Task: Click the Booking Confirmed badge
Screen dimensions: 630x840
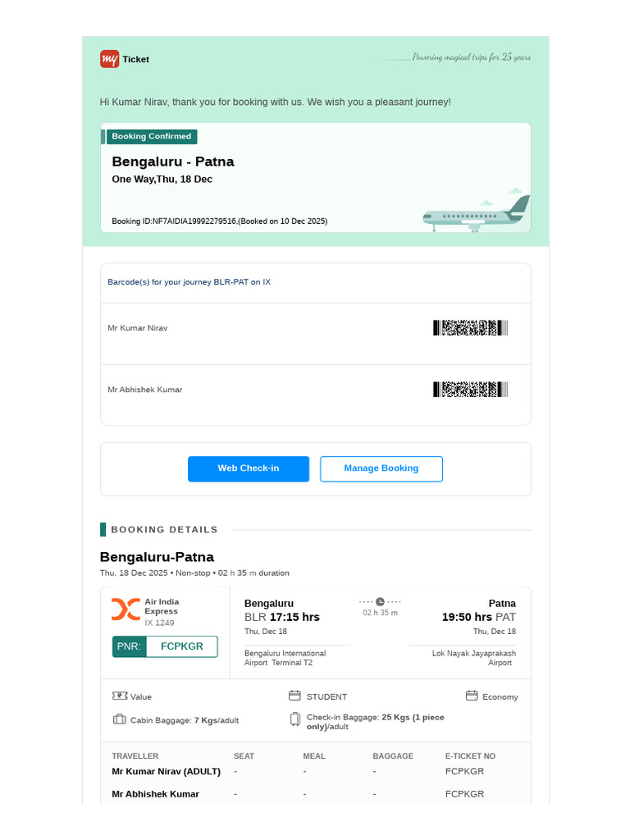Action: point(152,137)
